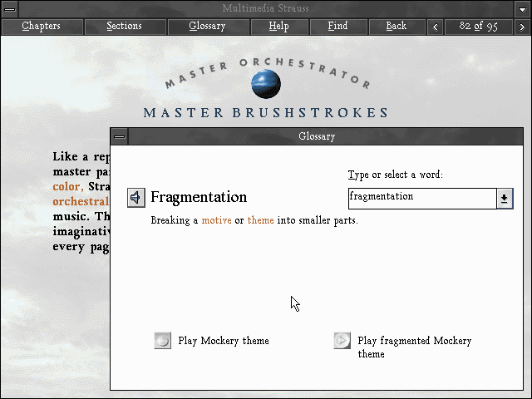Click the Find button
532x399 pixels.
coord(338,27)
